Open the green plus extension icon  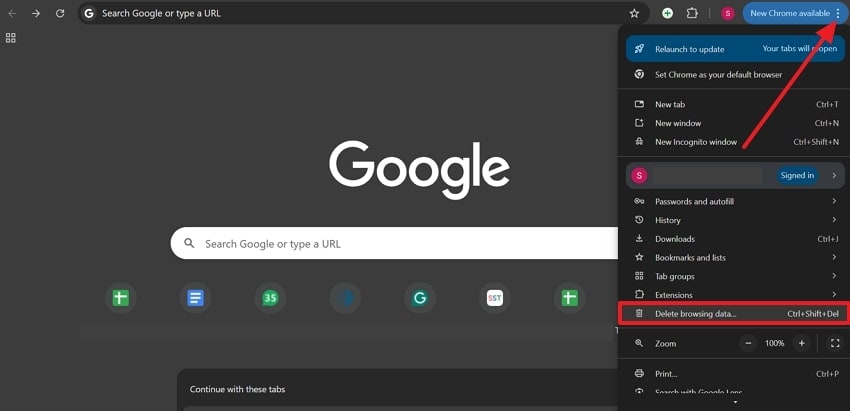[x=667, y=14]
